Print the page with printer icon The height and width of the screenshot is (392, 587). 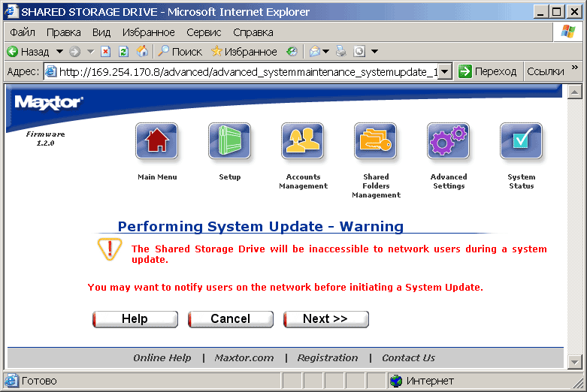tap(341, 51)
